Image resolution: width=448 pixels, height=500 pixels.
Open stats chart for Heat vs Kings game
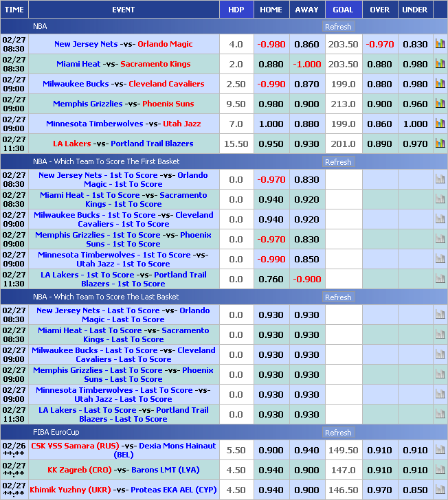pos(440,64)
